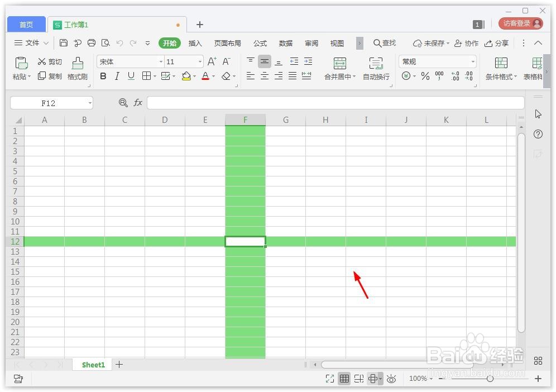
Task: Click the Unsaved (未保存) cloud button
Action: 431,44
